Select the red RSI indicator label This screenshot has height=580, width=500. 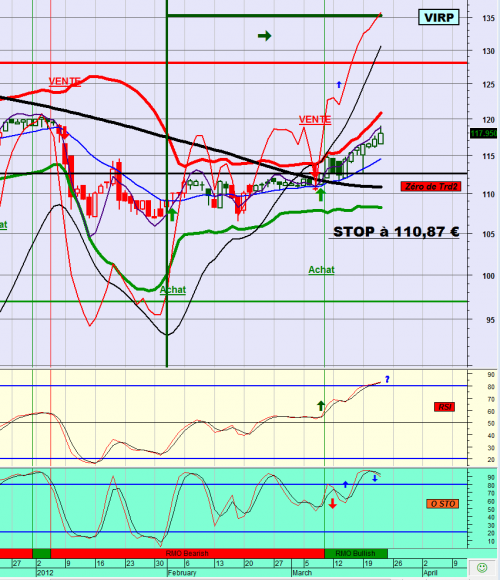444,407
